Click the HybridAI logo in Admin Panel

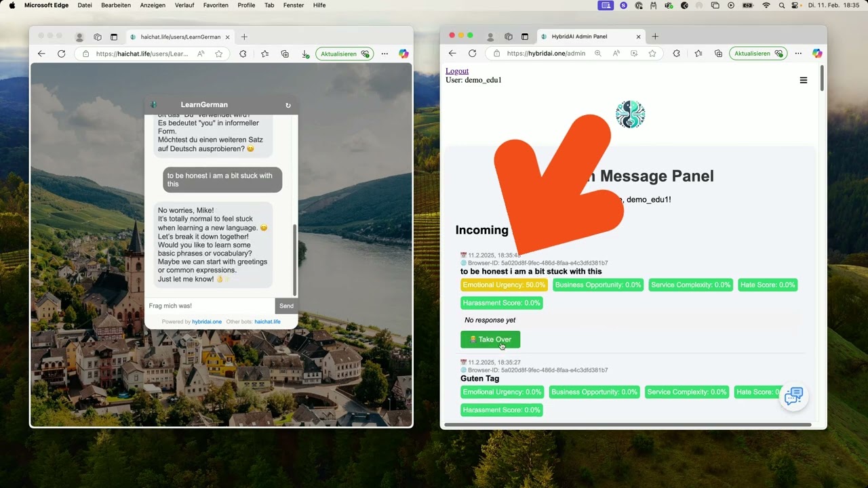click(630, 115)
